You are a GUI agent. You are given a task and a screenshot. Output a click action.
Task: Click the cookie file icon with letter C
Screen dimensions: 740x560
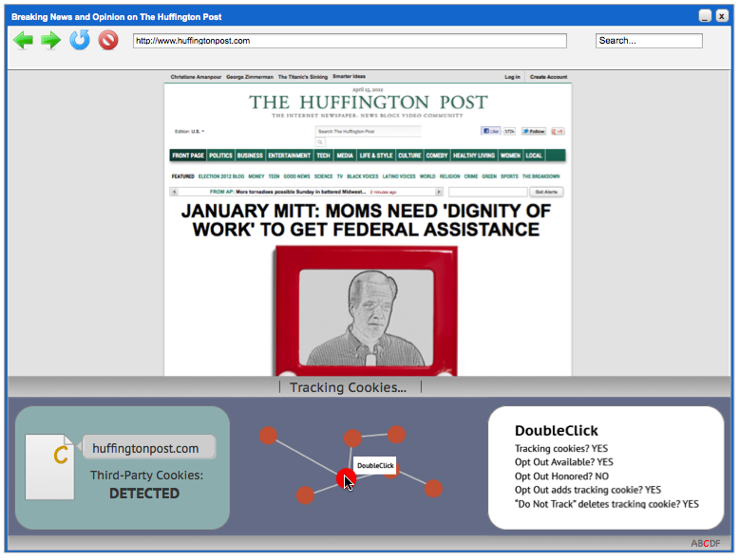pyautogui.click(x=49, y=467)
